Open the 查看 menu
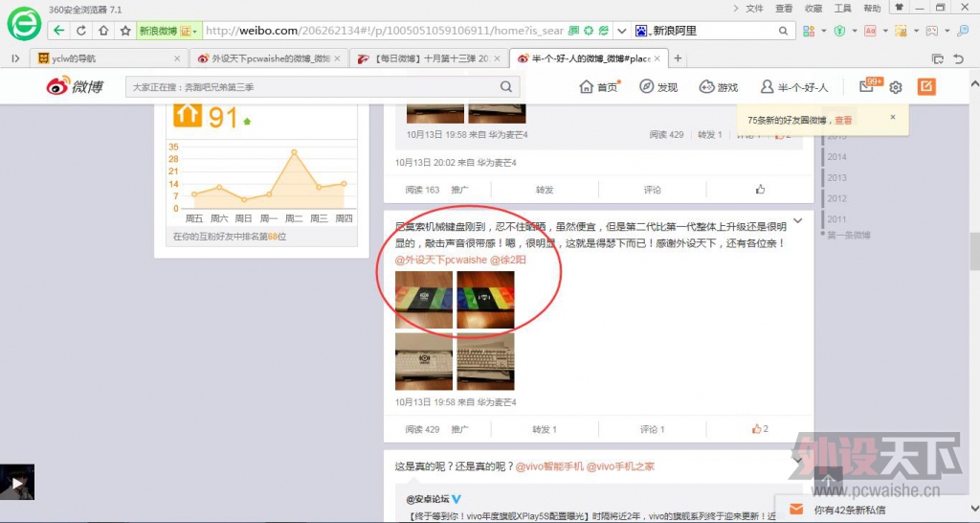980x523 pixels. pos(784,8)
